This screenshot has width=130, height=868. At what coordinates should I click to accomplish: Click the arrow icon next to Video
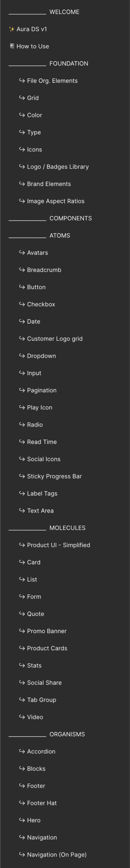click(22, 717)
